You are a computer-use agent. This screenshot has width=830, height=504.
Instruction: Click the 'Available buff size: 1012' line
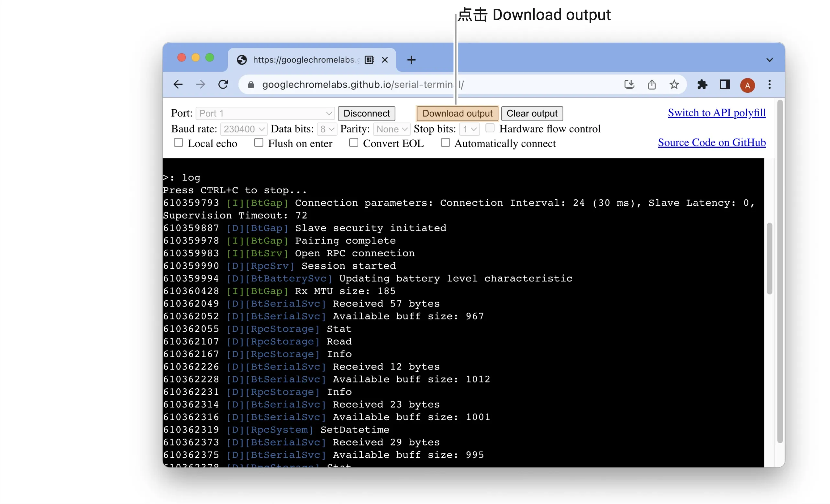tap(326, 379)
